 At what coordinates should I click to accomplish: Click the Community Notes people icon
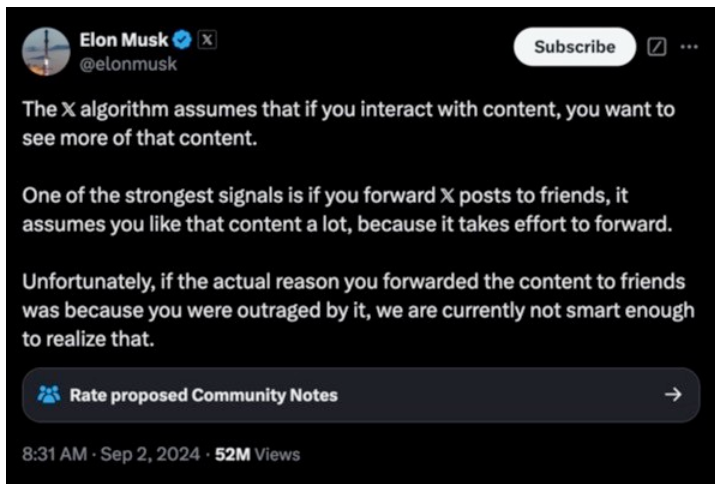[x=49, y=394]
